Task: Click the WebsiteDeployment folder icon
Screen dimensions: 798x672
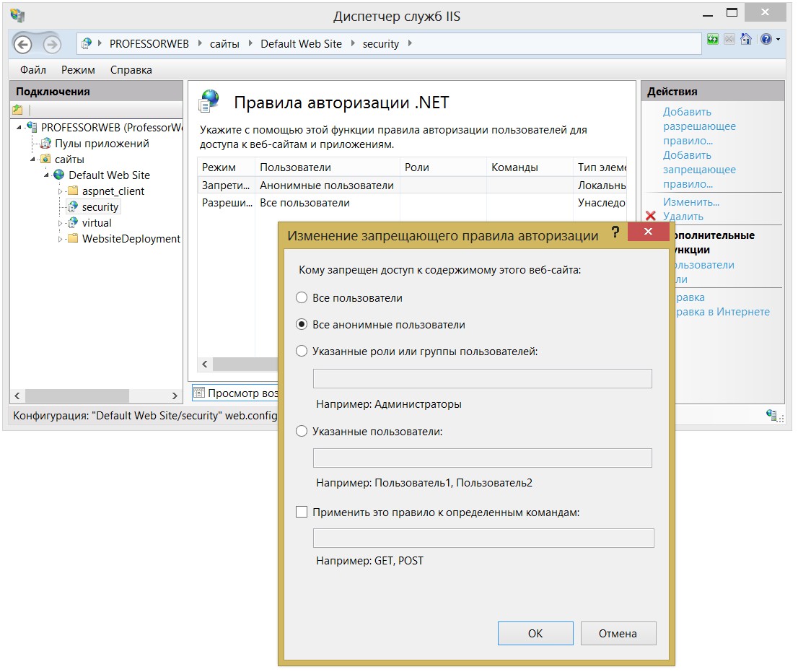Action: [74, 238]
